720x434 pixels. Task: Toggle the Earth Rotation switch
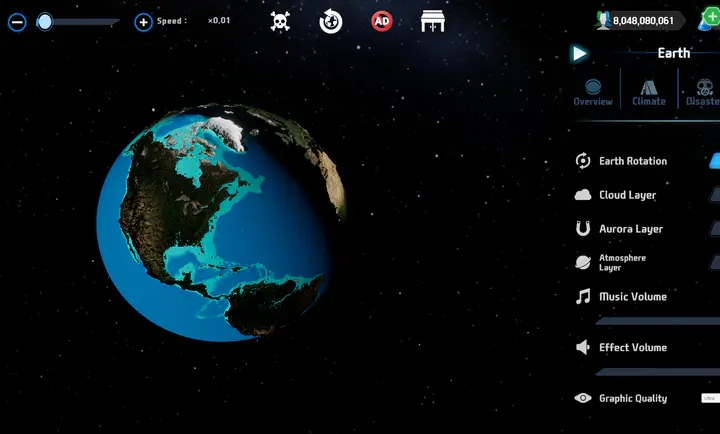[714, 161]
